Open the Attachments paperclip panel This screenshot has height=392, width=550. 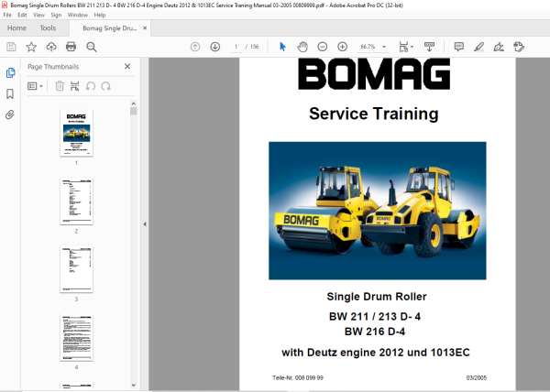(x=10, y=114)
